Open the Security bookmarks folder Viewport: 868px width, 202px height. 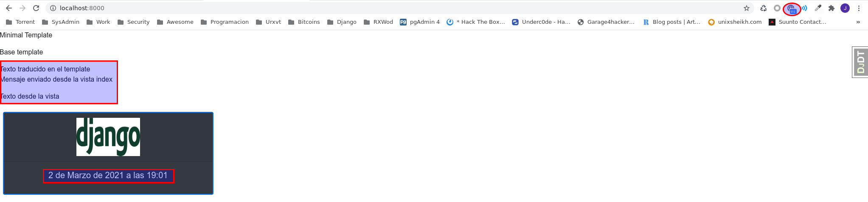[x=133, y=22]
